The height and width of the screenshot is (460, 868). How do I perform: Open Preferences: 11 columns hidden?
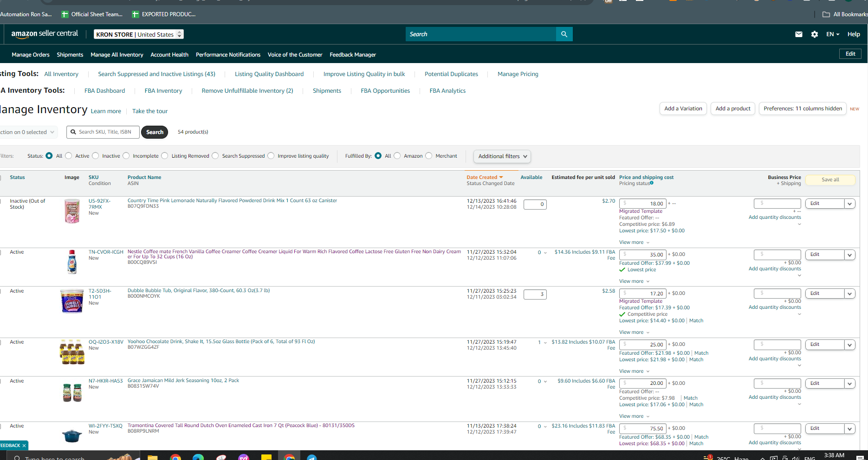coord(803,109)
